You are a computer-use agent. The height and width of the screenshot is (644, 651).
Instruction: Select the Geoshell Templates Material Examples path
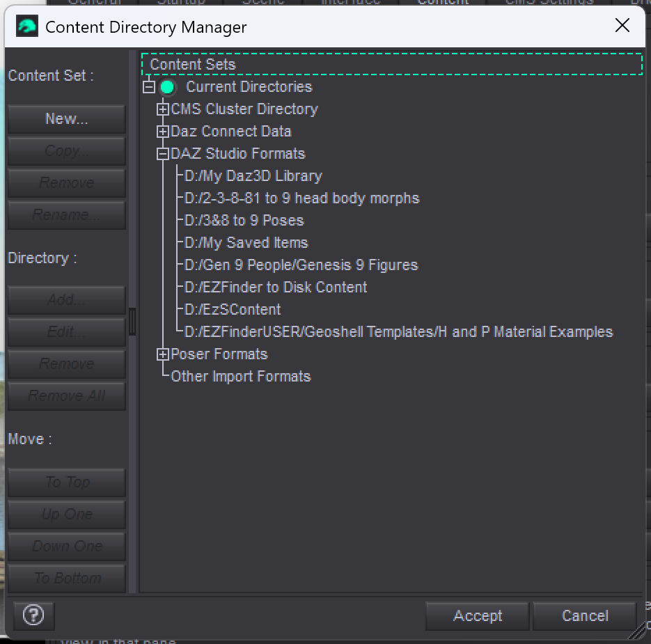tap(398, 332)
